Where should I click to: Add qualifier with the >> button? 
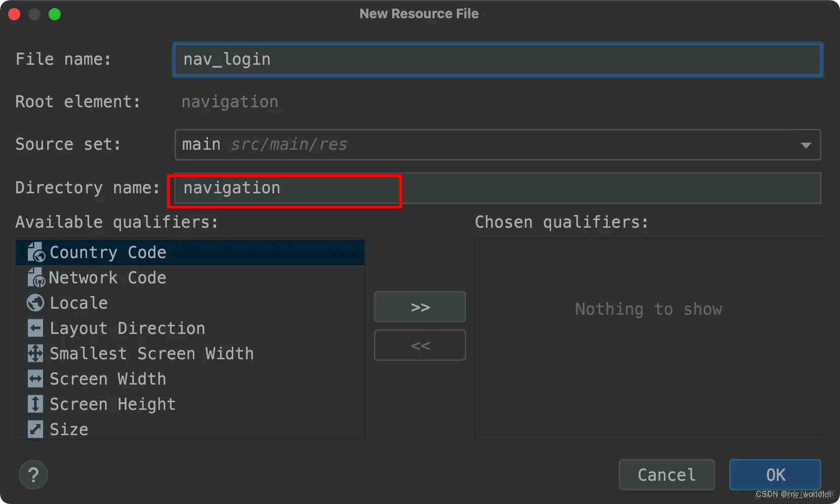pos(420,307)
